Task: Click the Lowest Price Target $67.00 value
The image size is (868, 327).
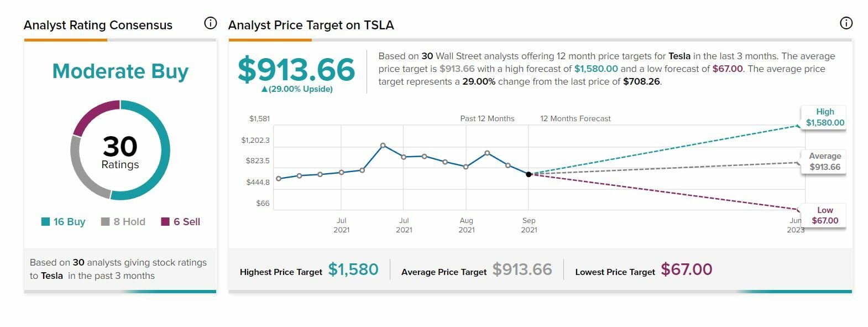Action: [x=687, y=269]
